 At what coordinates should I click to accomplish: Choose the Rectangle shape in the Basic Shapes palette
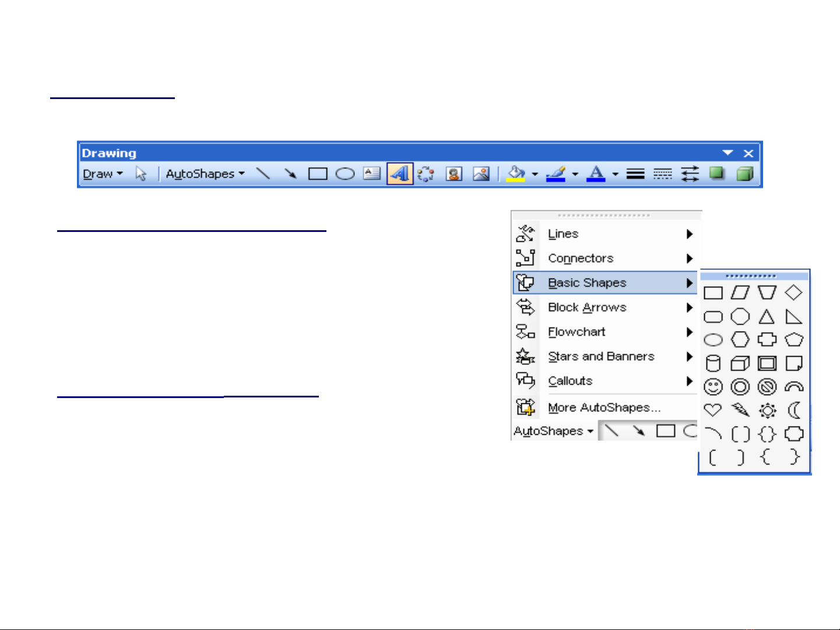pos(713,293)
